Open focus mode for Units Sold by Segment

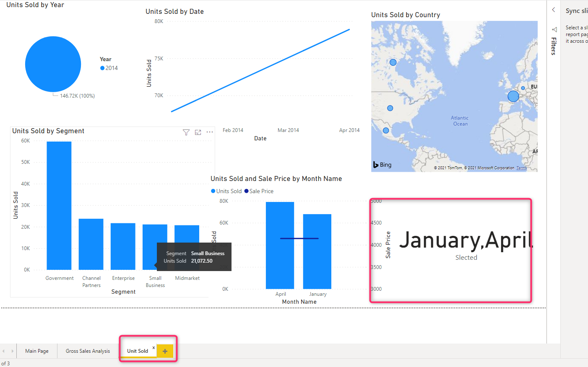(x=198, y=132)
